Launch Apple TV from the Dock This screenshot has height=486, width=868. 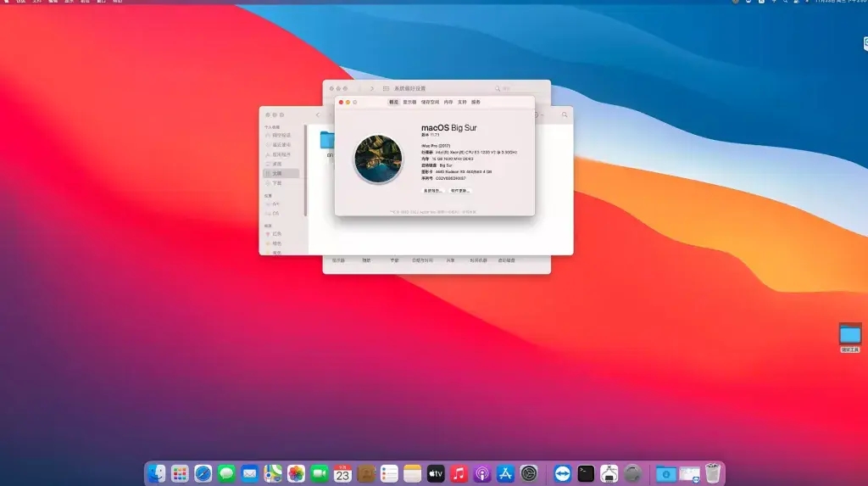[436, 474]
